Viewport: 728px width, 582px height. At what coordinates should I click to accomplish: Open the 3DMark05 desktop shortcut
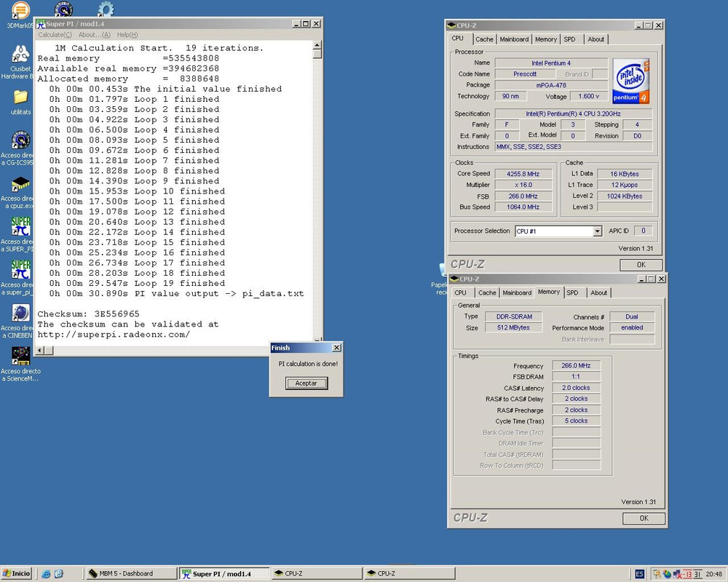pos(20,10)
